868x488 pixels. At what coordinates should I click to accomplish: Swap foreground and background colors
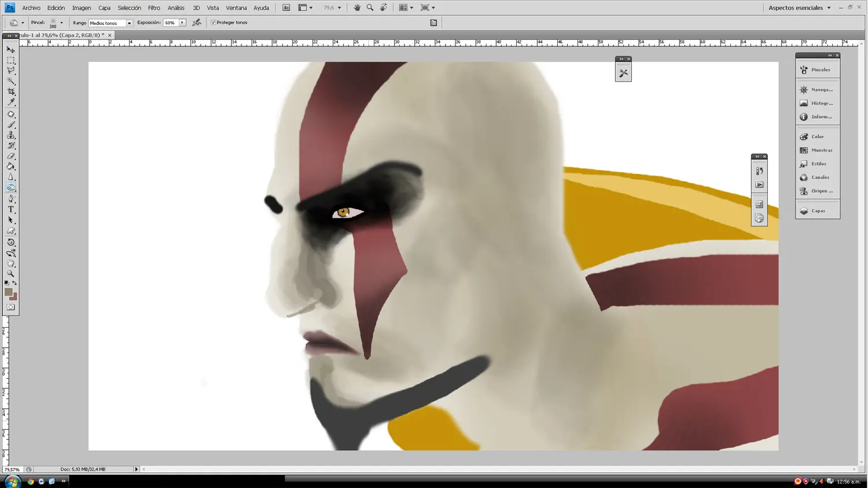click(14, 283)
